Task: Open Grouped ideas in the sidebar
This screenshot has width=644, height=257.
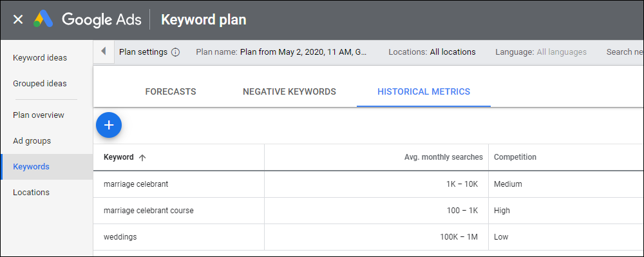Action: 40,83
